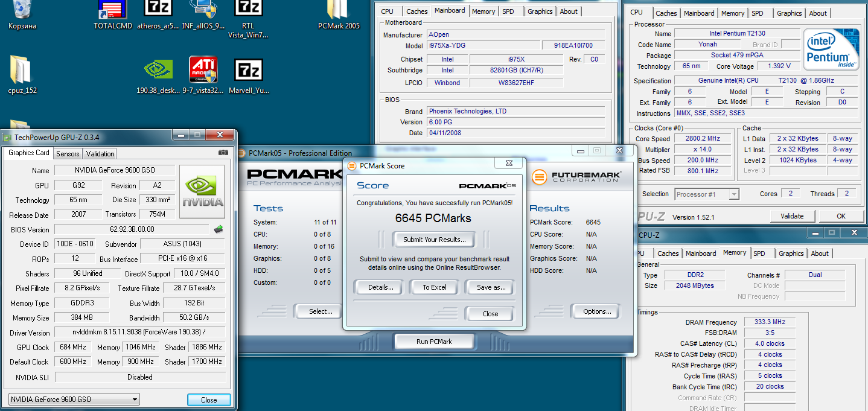Export results with To Excel button
The image size is (868, 411).
(434, 287)
